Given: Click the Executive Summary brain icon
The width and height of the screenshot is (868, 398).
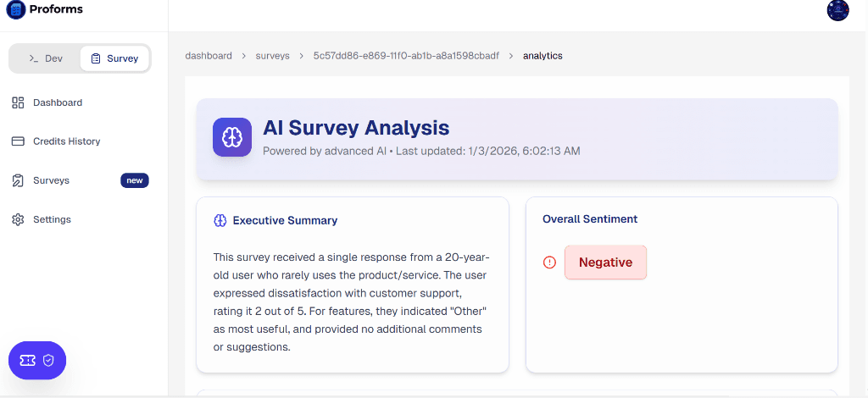Looking at the screenshot, I should coord(220,220).
